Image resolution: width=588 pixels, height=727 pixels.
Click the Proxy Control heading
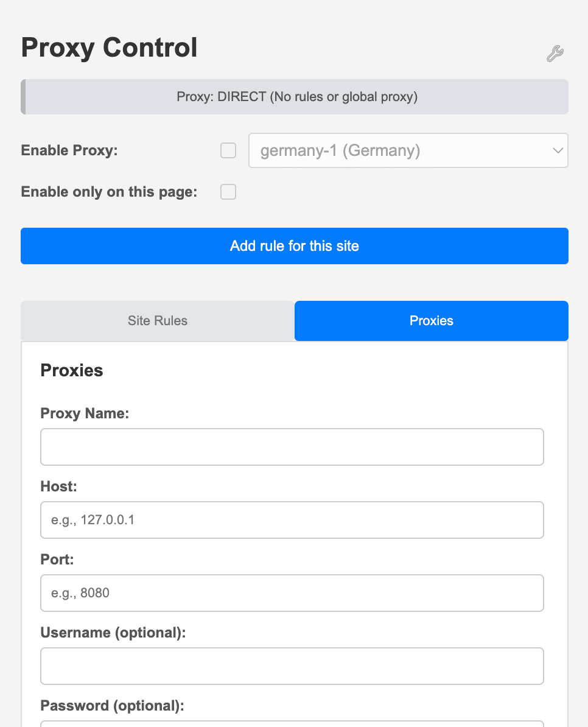click(110, 47)
